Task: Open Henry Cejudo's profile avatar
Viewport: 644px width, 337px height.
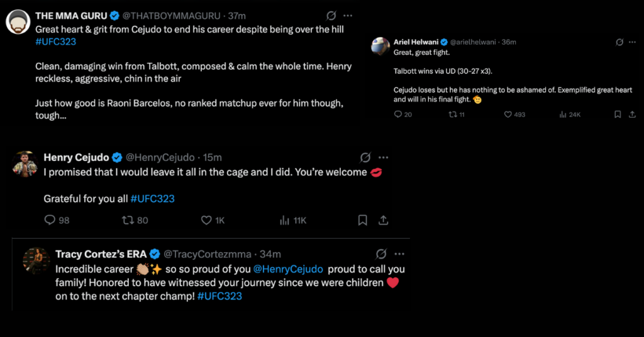Action: (25, 163)
